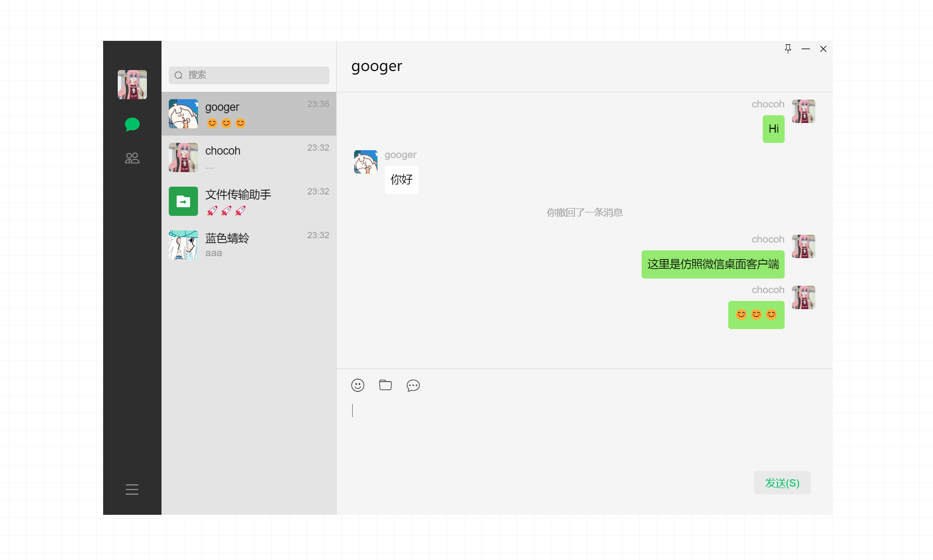Click 23:38 timestamp on googer row
The image size is (933, 560).
[318, 104]
